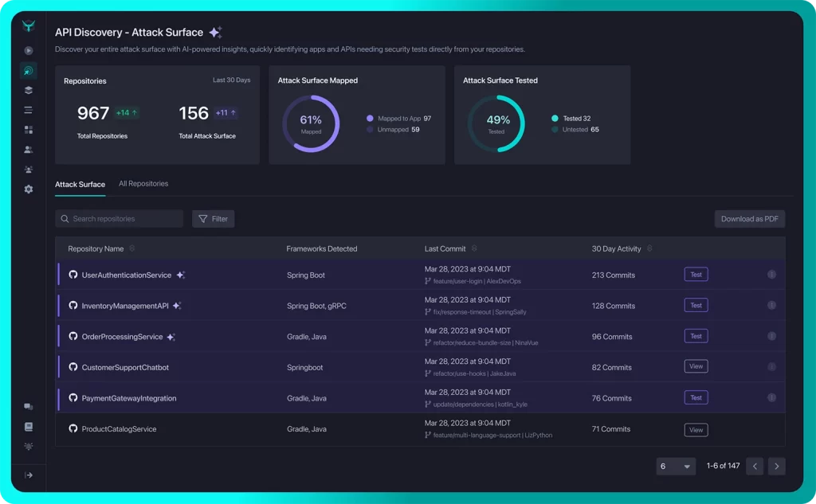Viewport: 816px width, 504px height.
Task: Open the dashboard grid icon in sidebar
Action: coord(29,130)
